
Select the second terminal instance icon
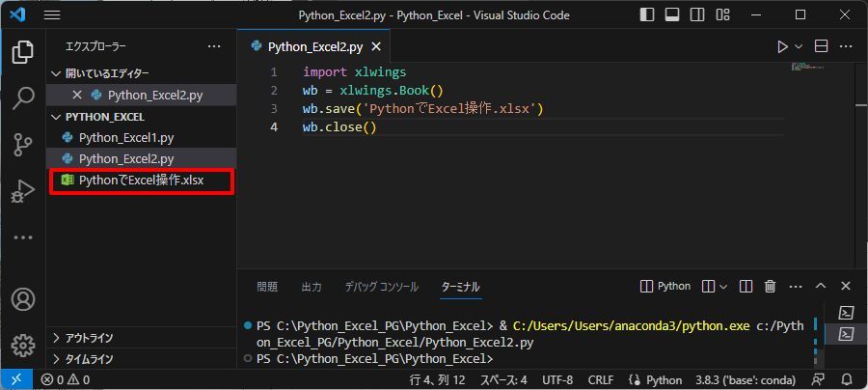click(x=846, y=334)
